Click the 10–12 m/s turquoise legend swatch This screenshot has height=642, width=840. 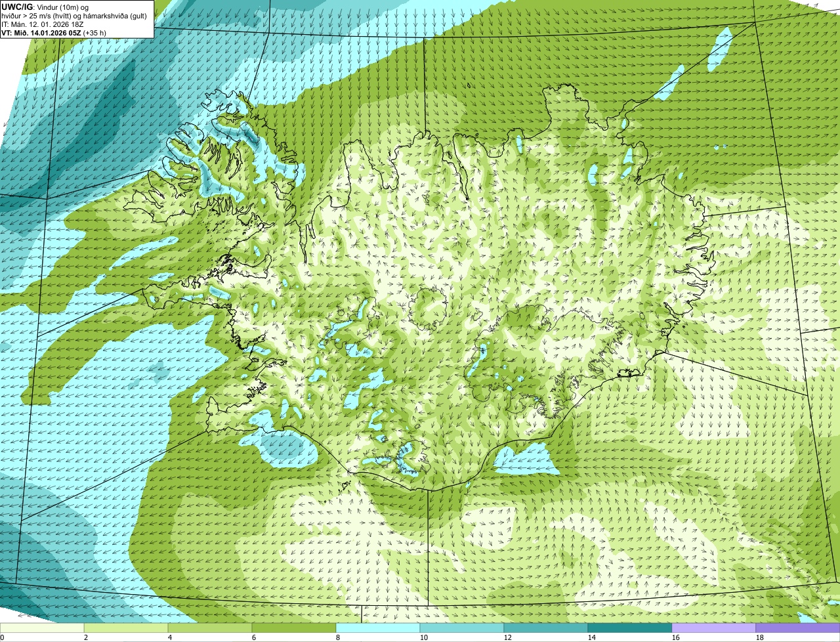tap(462, 628)
